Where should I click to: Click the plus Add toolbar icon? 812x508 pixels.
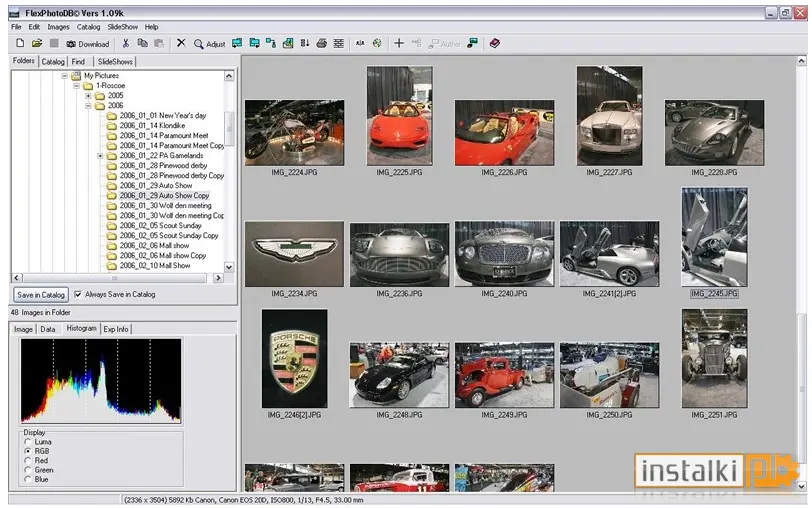[399, 43]
